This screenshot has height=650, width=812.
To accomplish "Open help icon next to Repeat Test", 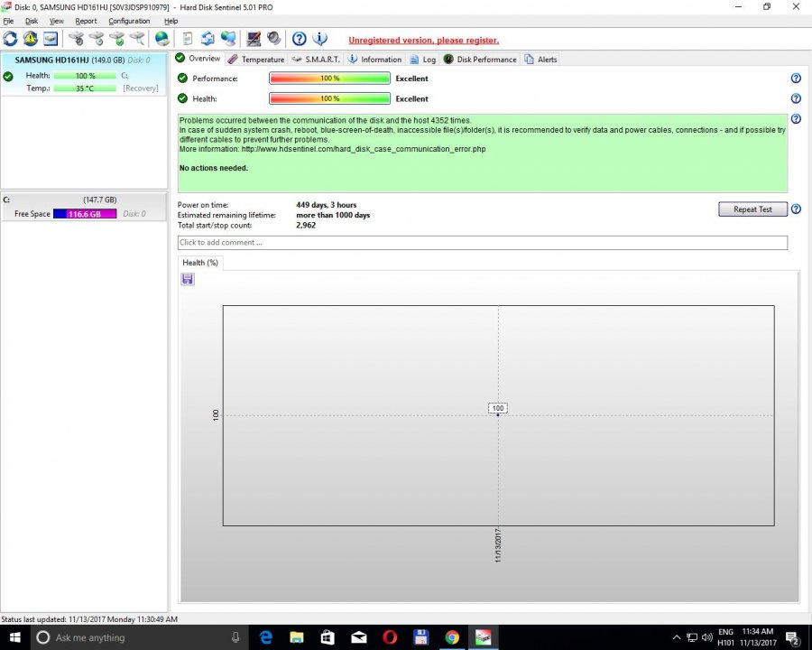I will coord(796,209).
